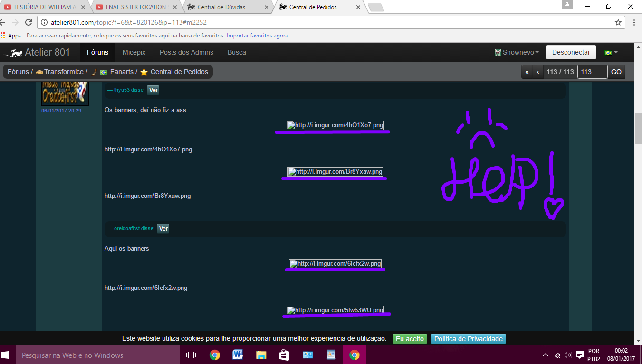Image resolution: width=642 pixels, height=364 pixels.
Task: Click the bookmark star icon in address bar
Action: (x=618, y=22)
